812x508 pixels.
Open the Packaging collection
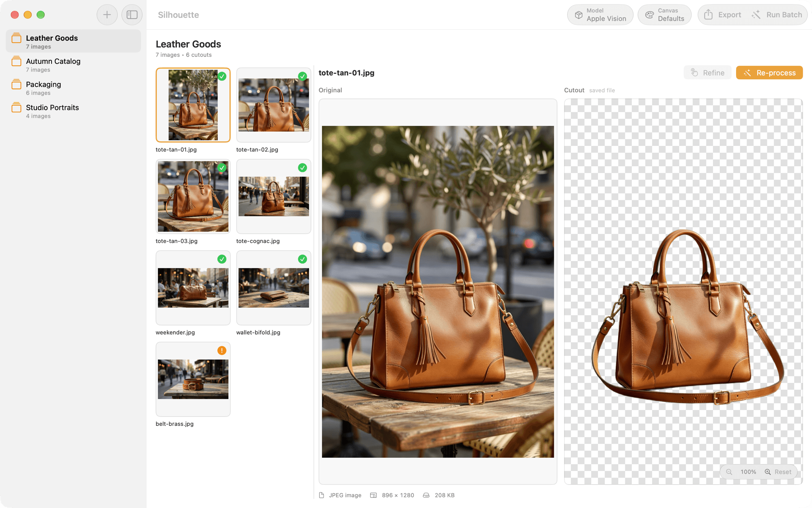coord(73,88)
